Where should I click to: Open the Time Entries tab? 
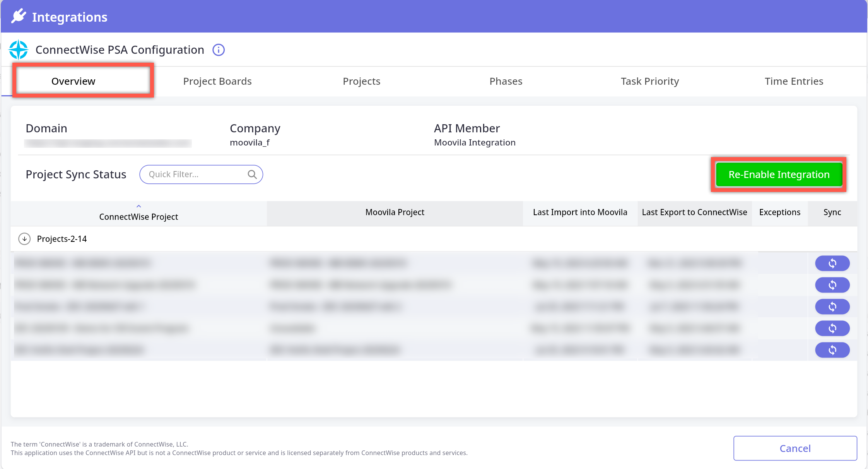click(794, 81)
